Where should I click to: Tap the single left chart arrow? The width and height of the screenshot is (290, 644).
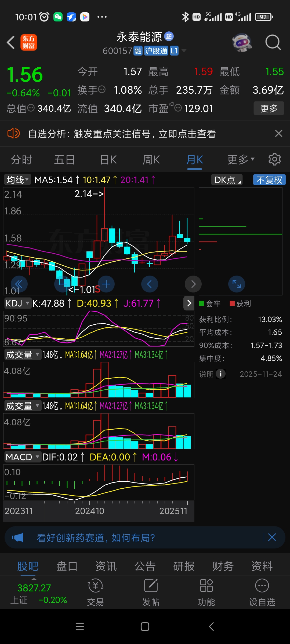click(150, 284)
